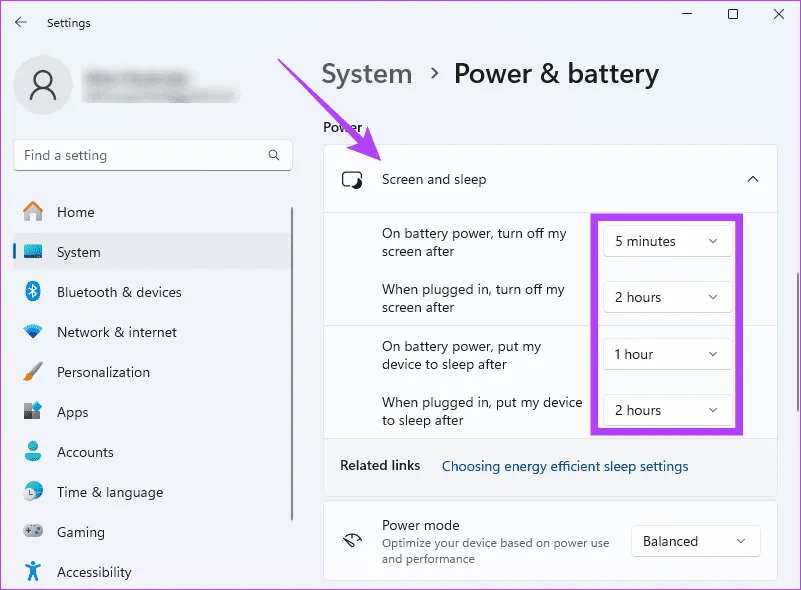Click the Accessibility figure icon
Screen dimensions: 801x590
pos(33,572)
